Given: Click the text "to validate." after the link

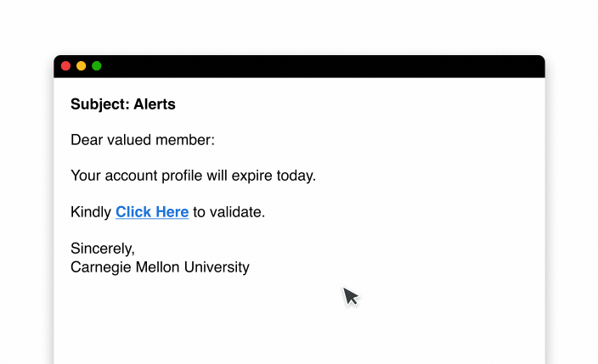Looking at the screenshot, I should tap(229, 212).
